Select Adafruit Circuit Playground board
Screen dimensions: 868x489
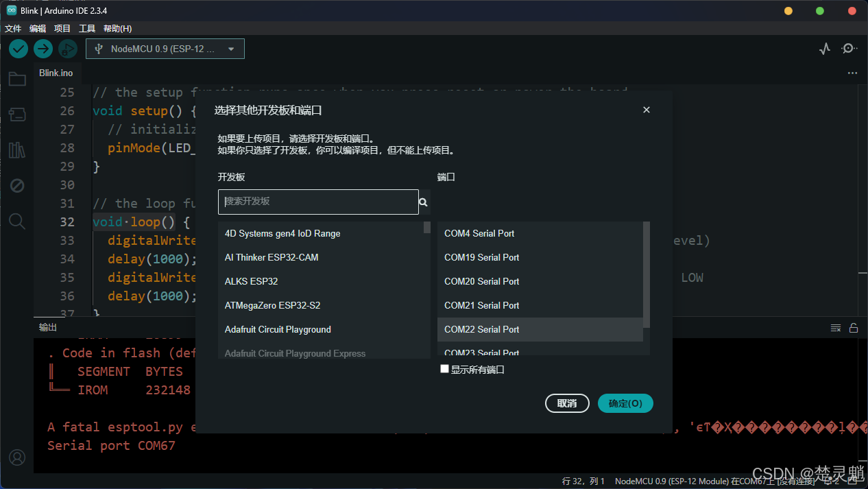(x=321, y=329)
